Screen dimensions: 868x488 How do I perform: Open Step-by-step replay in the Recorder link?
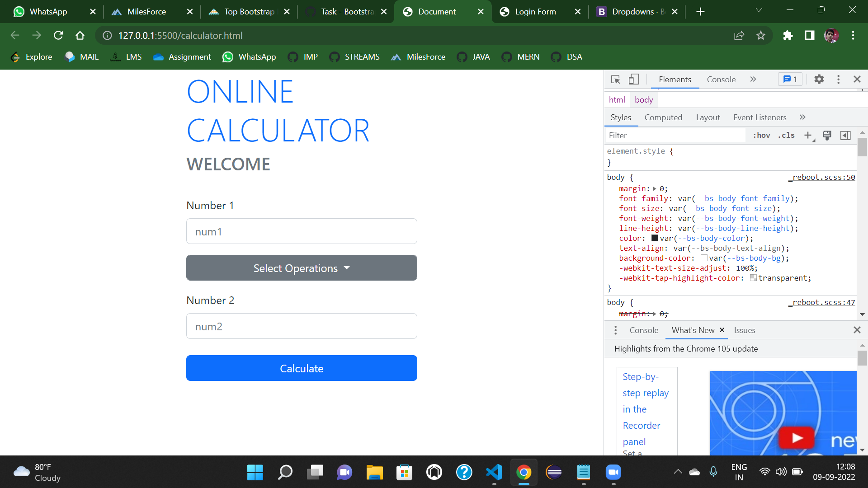pos(646,409)
